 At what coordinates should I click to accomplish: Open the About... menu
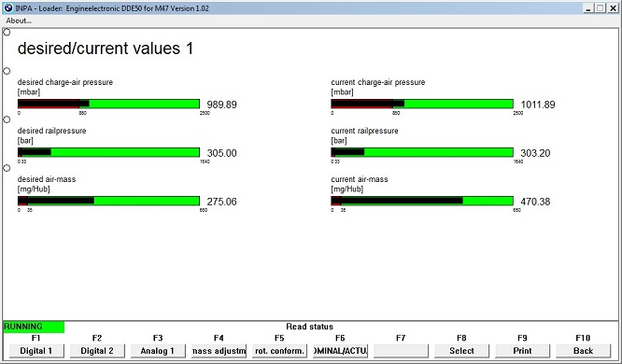[x=19, y=21]
